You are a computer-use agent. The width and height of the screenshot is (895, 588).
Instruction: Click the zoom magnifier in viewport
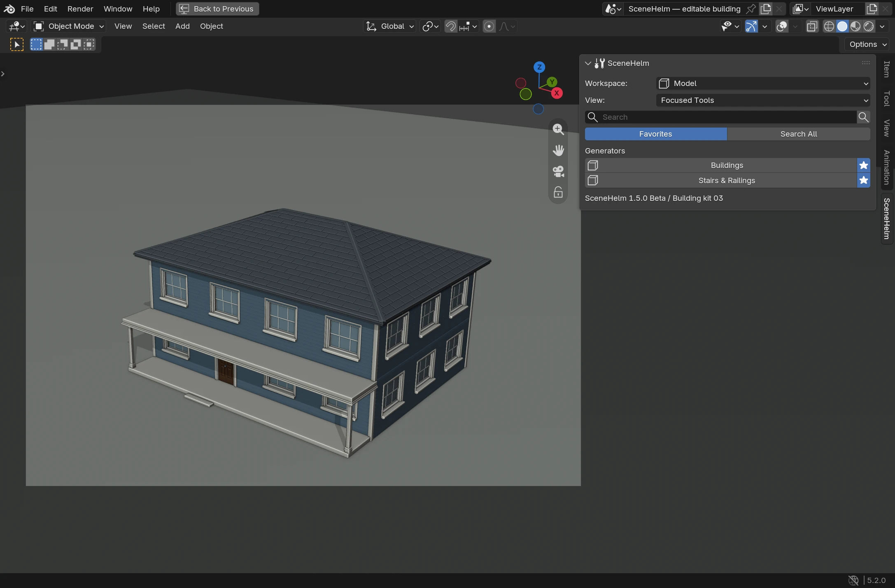pos(558,129)
